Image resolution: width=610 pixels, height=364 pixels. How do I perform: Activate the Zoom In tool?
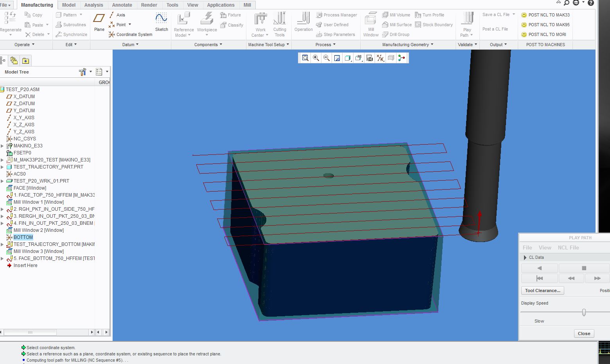click(316, 58)
